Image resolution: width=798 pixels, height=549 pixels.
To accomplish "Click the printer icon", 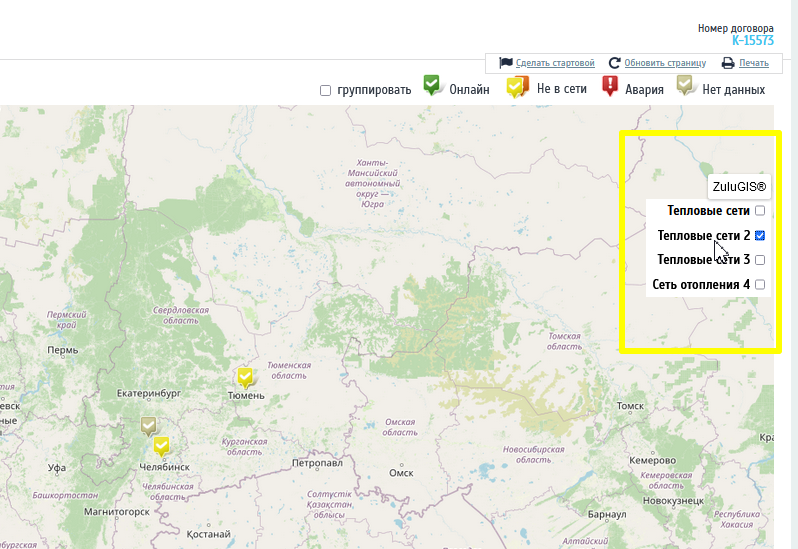I will coord(728,63).
